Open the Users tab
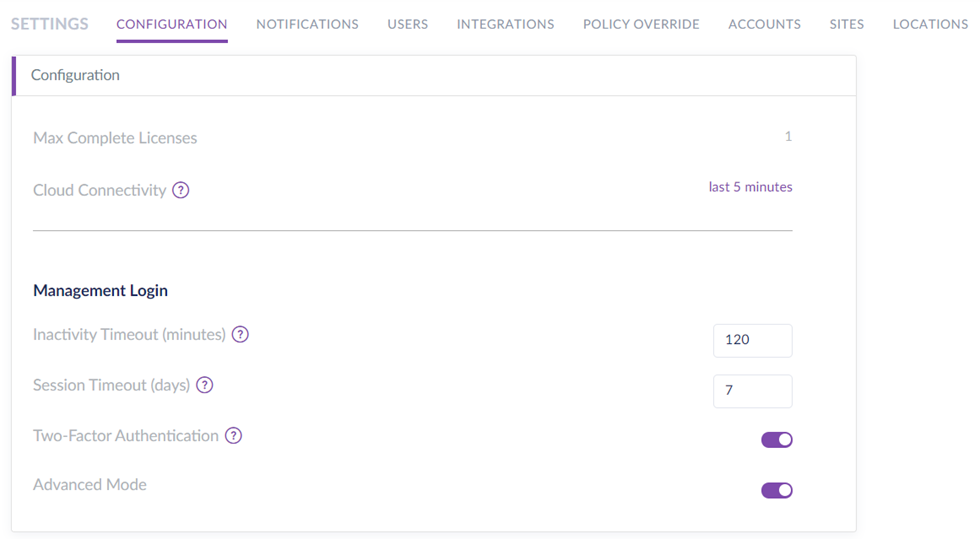Image resolution: width=980 pixels, height=539 pixels. (x=407, y=24)
